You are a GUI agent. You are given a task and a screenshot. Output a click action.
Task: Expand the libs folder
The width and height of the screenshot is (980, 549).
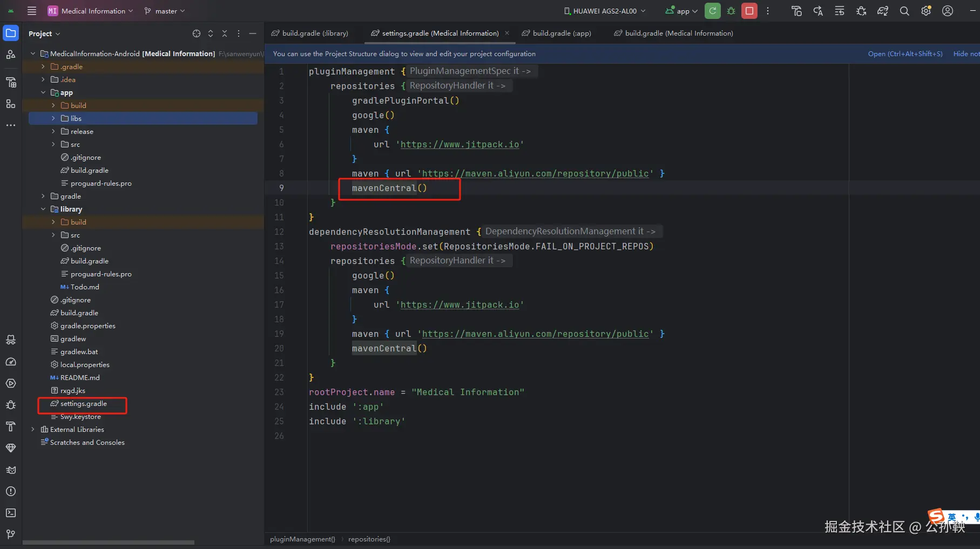(x=53, y=118)
